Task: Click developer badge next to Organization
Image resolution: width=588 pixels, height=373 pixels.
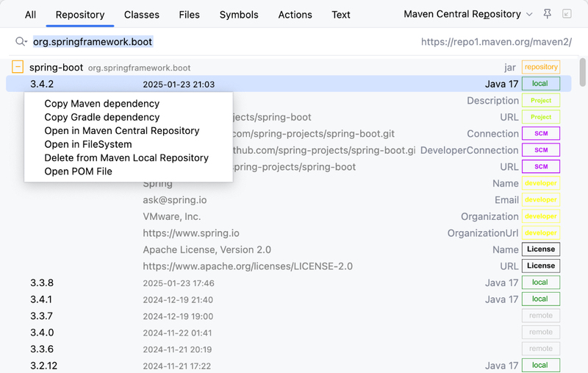Action: point(541,216)
